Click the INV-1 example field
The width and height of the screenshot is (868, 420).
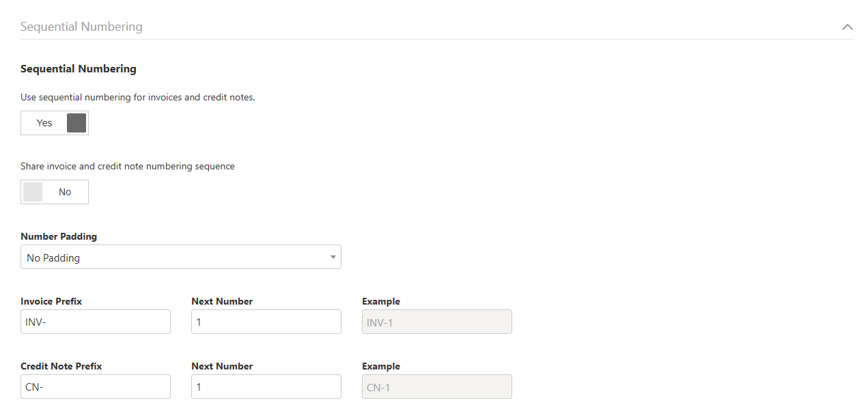(436, 322)
